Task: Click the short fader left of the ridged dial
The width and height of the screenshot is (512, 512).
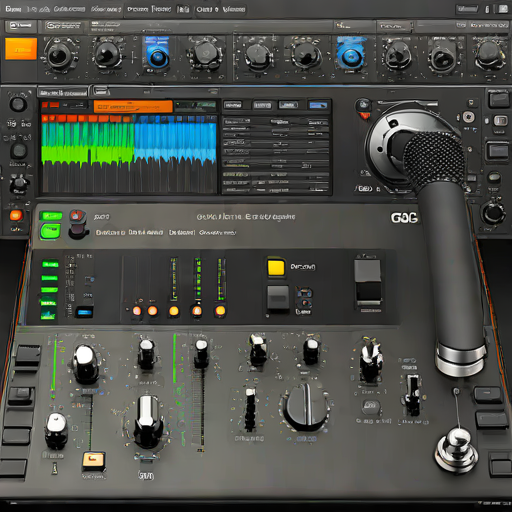Action: tap(250, 409)
